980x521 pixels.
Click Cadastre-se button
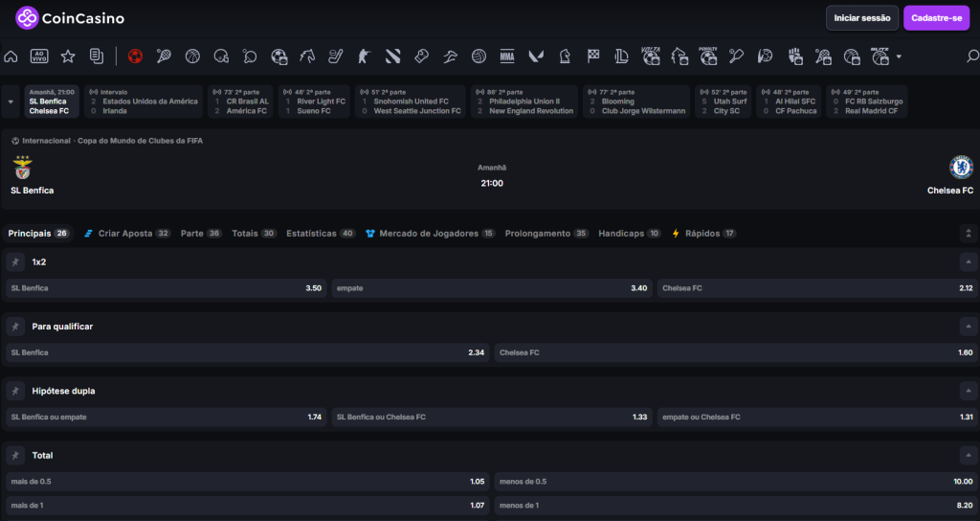point(936,18)
